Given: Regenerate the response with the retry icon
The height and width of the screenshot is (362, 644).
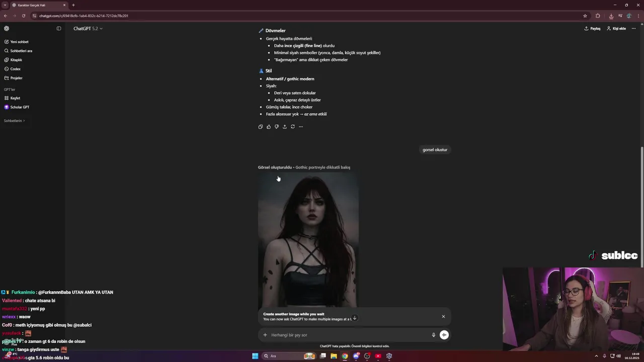Looking at the screenshot, I should pyautogui.click(x=293, y=127).
